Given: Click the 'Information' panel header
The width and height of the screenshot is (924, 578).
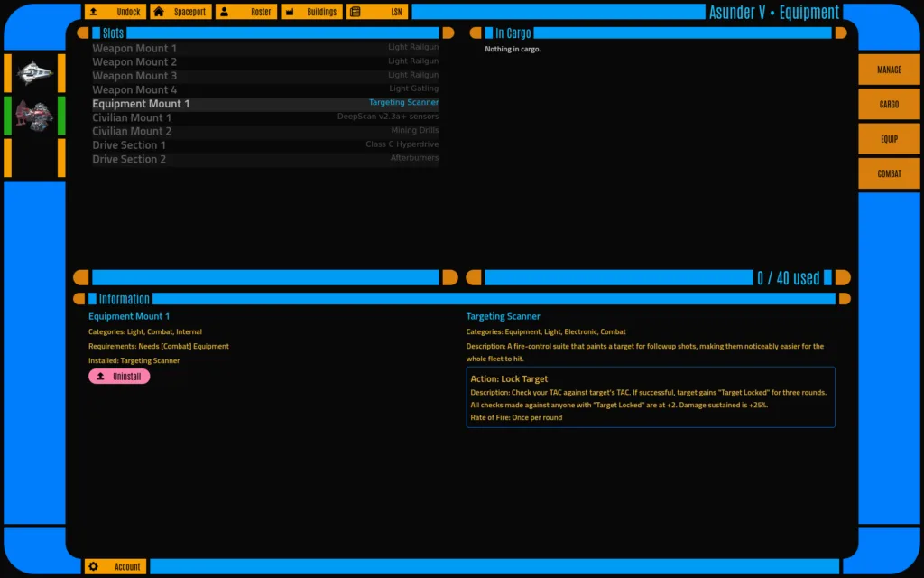Looking at the screenshot, I should click(124, 299).
